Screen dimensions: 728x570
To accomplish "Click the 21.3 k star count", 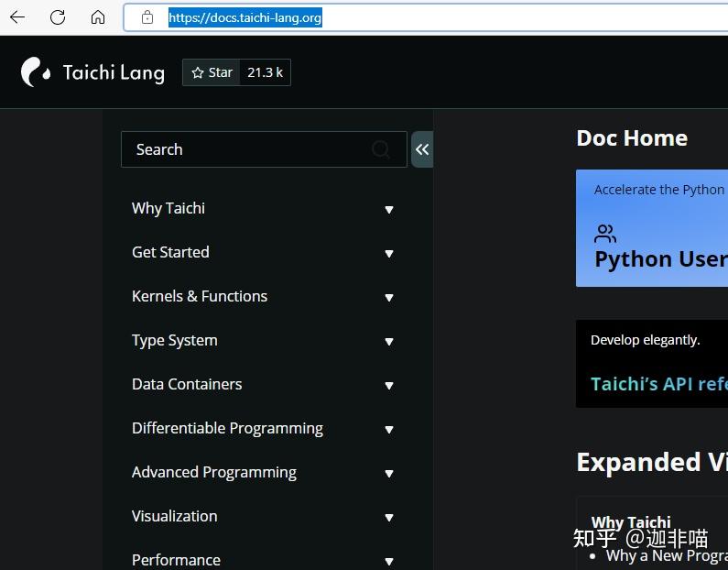I will point(266,72).
